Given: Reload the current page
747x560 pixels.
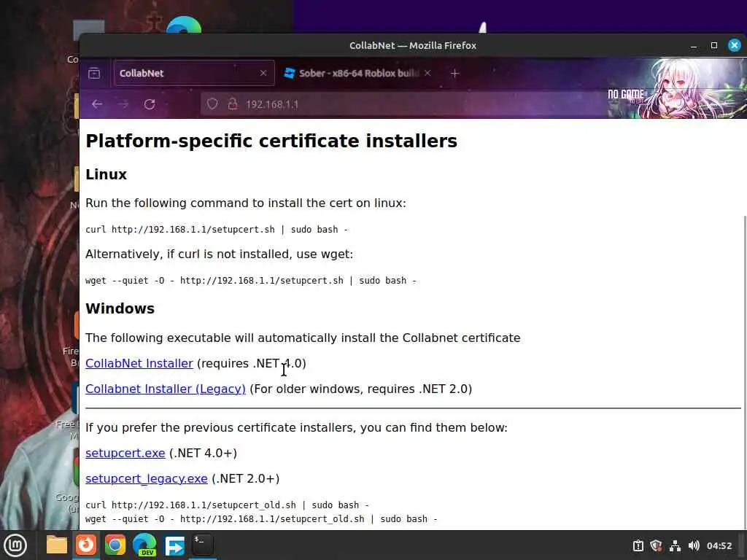Looking at the screenshot, I should [x=150, y=104].
